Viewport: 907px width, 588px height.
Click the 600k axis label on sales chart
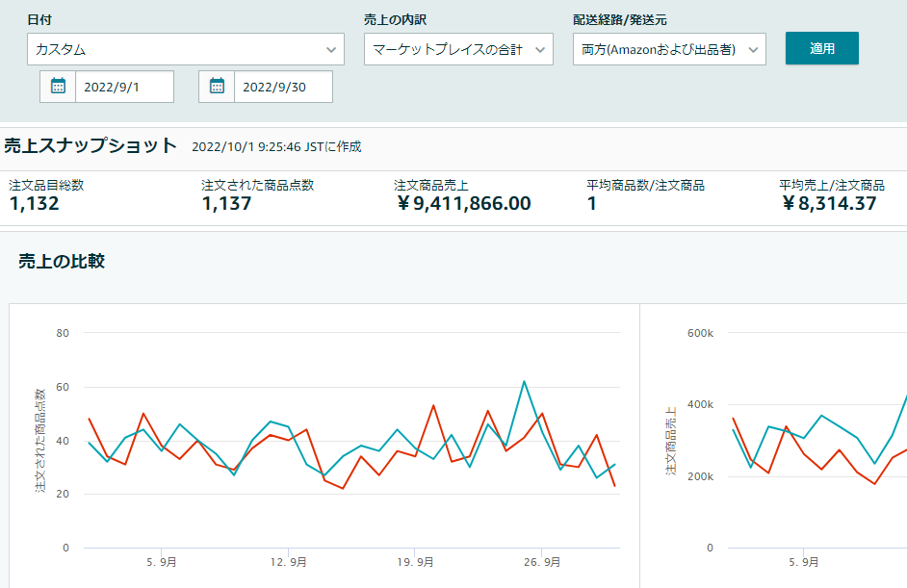(700, 333)
